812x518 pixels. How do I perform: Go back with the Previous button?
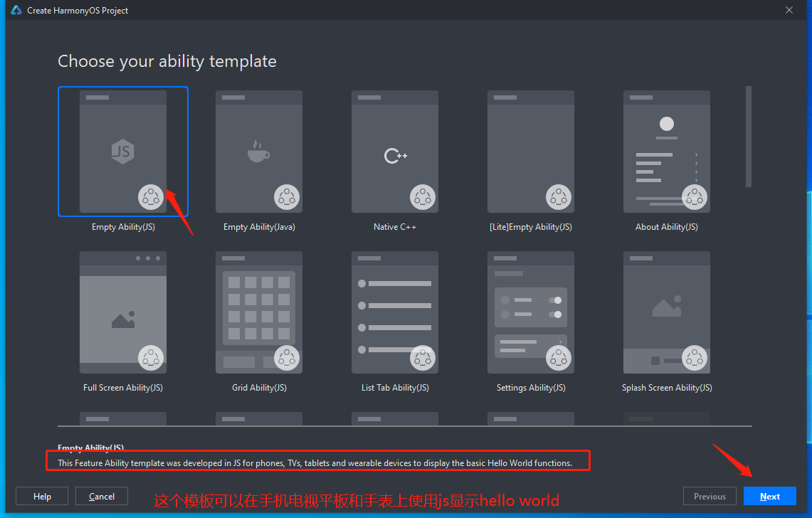[x=710, y=496]
